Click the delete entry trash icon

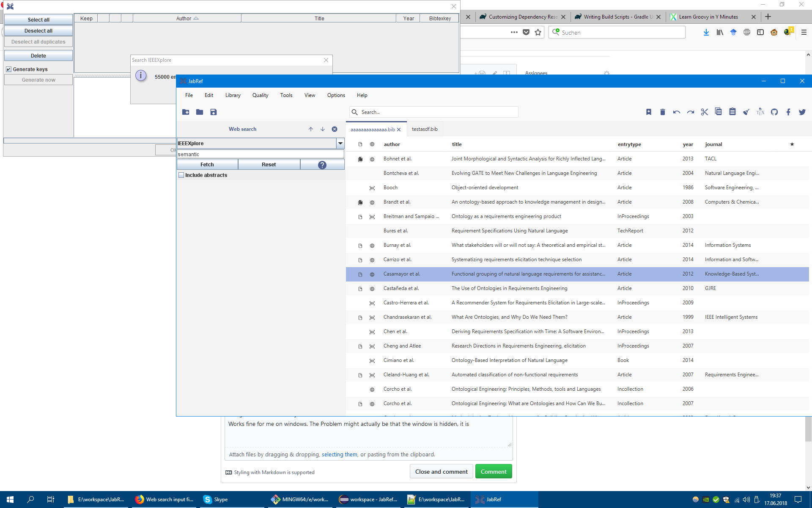(x=663, y=112)
